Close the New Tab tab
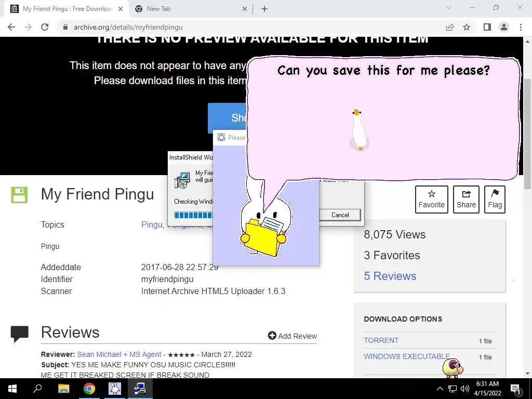The width and height of the screenshot is (532, 399). (x=245, y=9)
